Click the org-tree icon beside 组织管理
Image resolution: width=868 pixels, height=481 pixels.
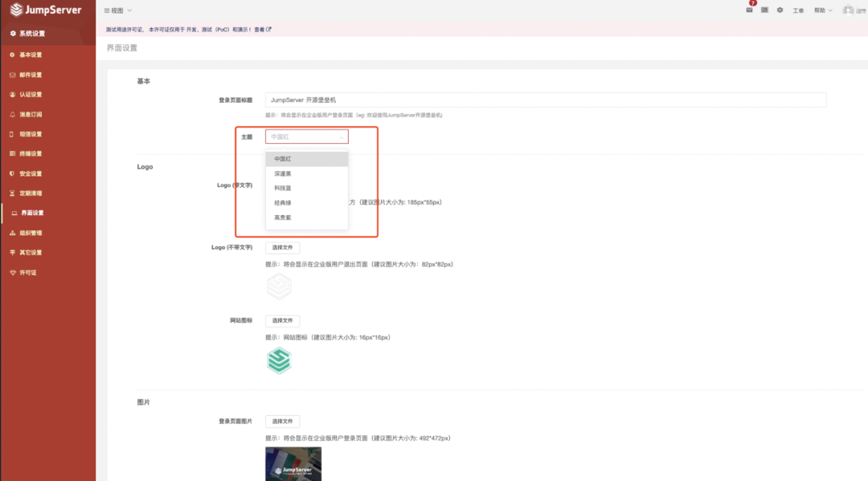point(12,233)
